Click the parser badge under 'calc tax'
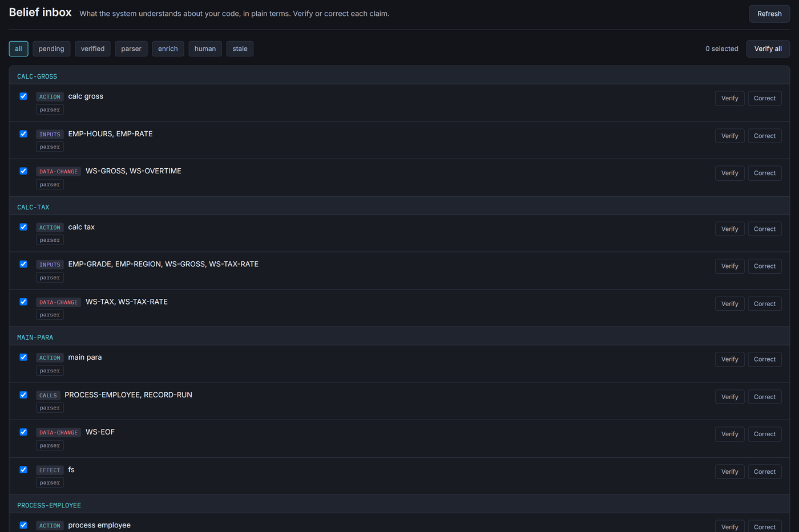Screen dimensions: 799x532 pyautogui.click(x=50, y=240)
